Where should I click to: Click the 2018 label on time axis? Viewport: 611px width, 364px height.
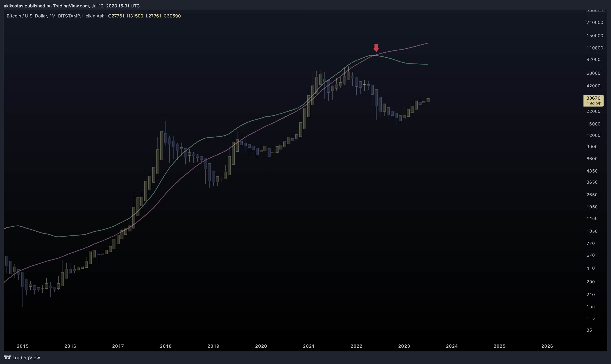click(166, 346)
